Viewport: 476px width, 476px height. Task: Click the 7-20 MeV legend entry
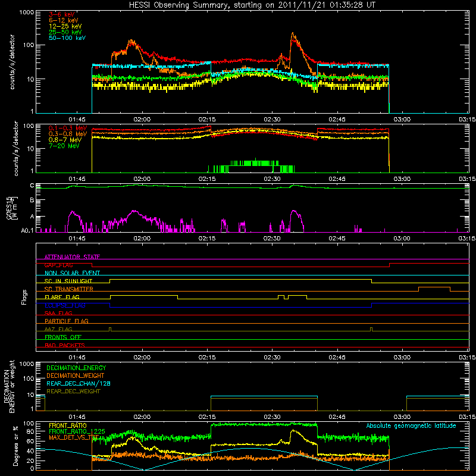pos(64,146)
